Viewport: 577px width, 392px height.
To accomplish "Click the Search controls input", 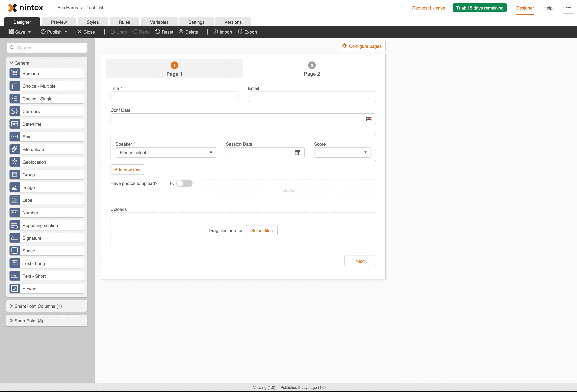I will pyautogui.click(x=47, y=48).
